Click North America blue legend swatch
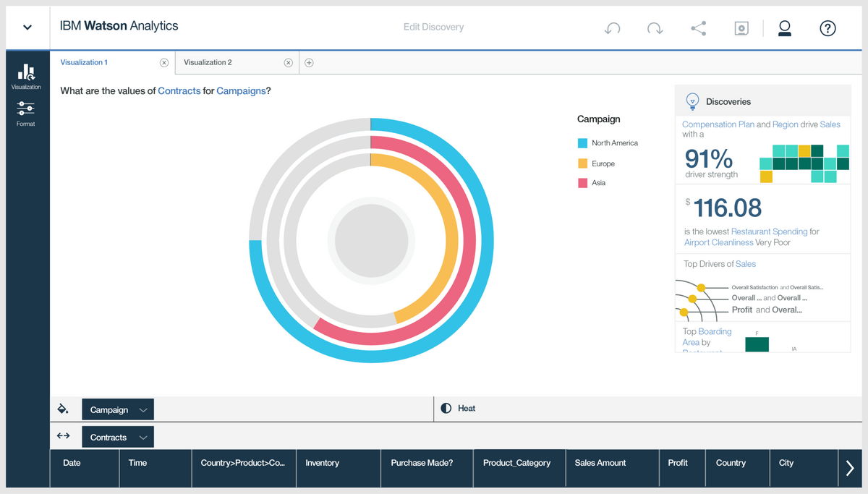The width and height of the screenshot is (868, 494). [582, 143]
